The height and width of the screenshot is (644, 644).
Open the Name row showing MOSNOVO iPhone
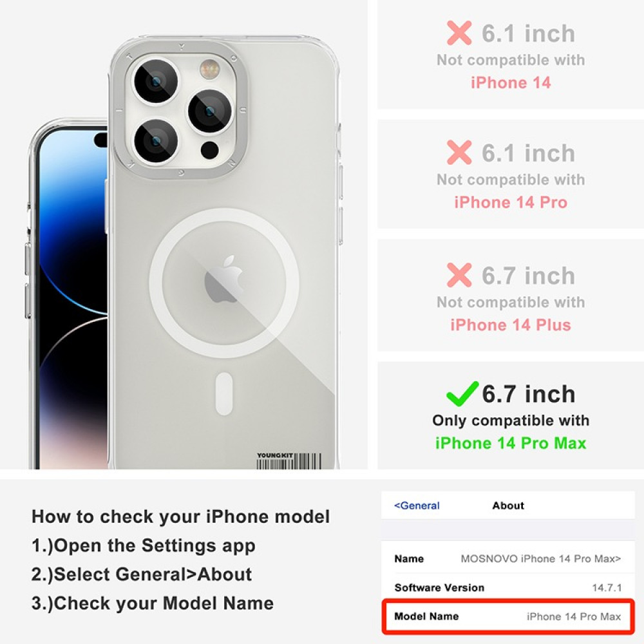(x=507, y=558)
